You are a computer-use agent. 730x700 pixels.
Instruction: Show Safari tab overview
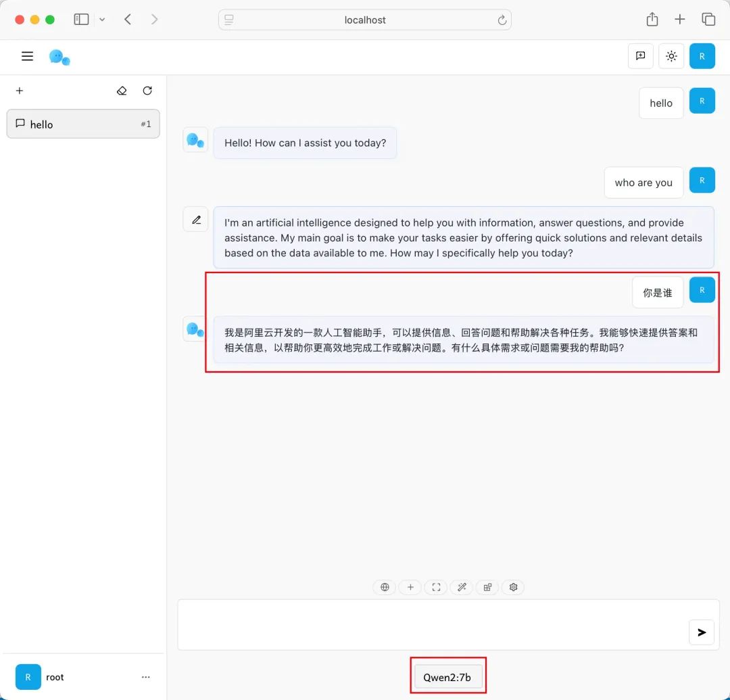pyautogui.click(x=708, y=19)
